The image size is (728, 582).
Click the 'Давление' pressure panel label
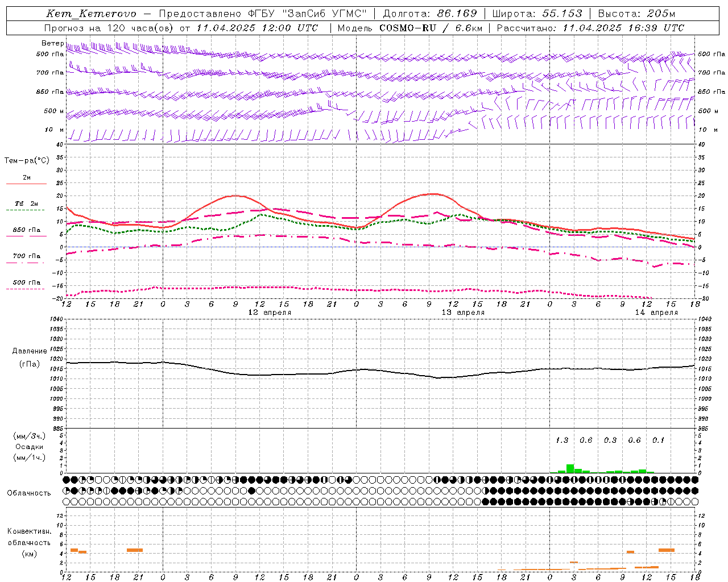(x=30, y=351)
